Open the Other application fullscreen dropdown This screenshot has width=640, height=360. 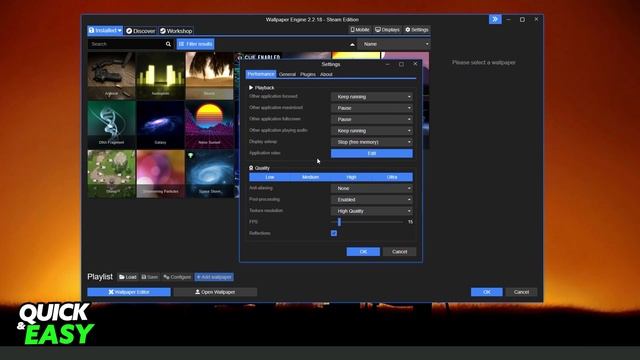pyautogui.click(x=372, y=120)
